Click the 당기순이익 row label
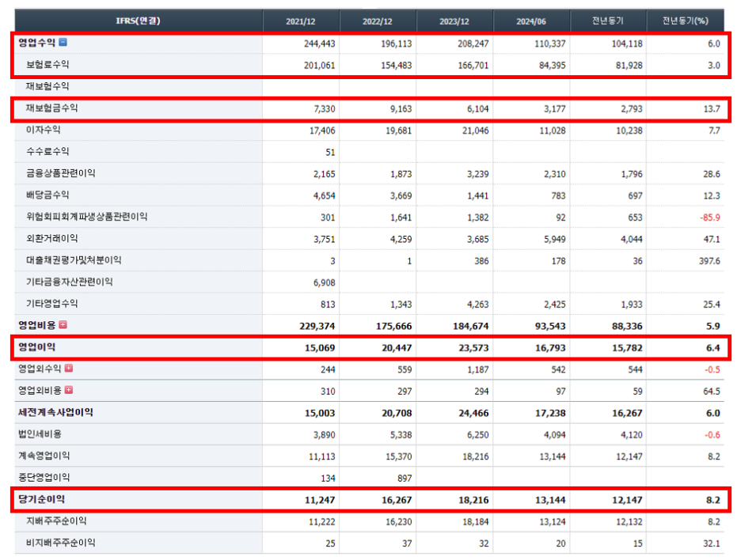Screen dimensions: 741x560 pos(42,498)
